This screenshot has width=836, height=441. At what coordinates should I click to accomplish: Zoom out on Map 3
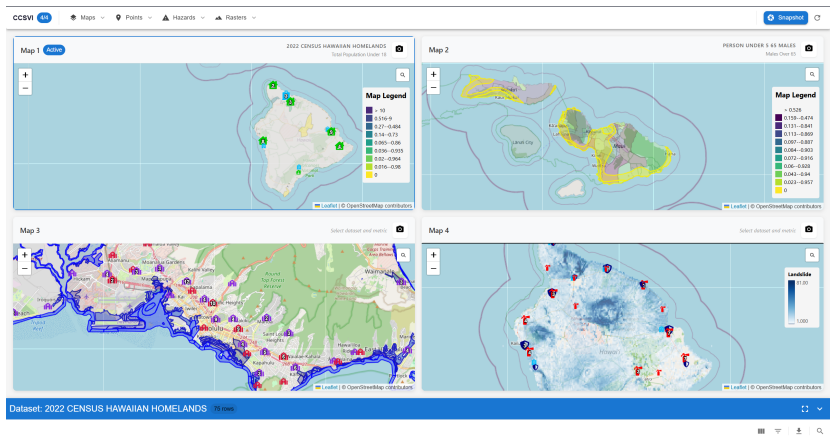pyautogui.click(x=25, y=269)
